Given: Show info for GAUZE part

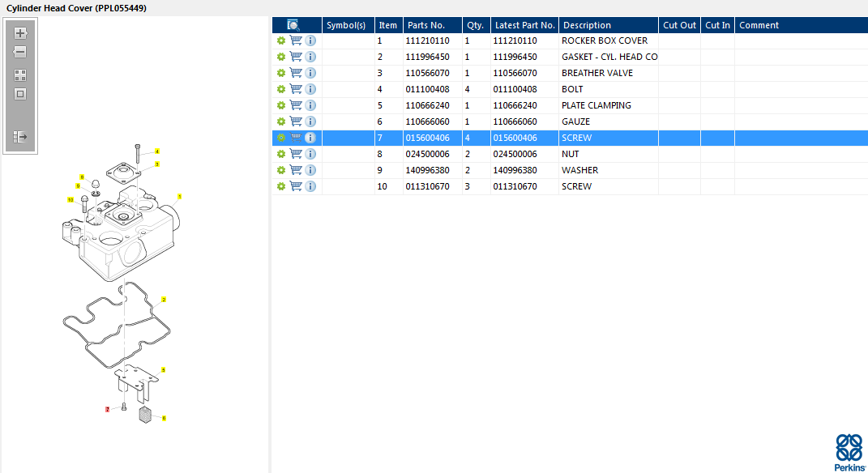Looking at the screenshot, I should pos(310,121).
